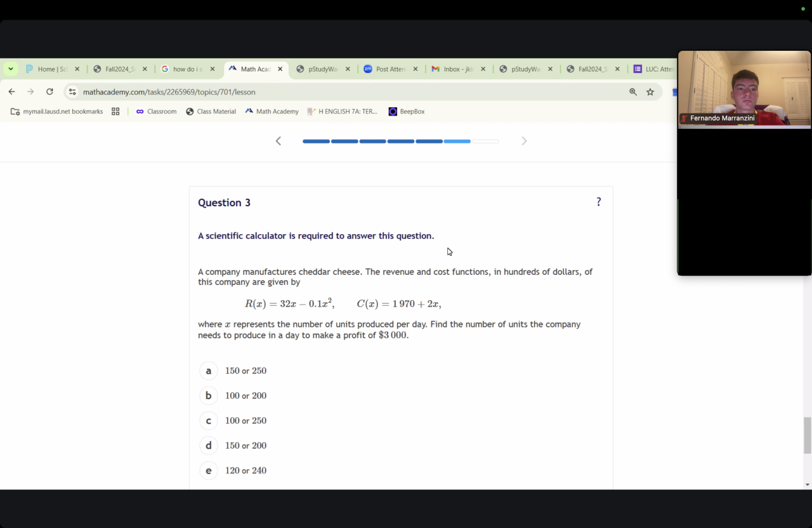Click the page vertical scrollbar thumb
Image resolution: width=812 pixels, height=528 pixels.
(807, 435)
